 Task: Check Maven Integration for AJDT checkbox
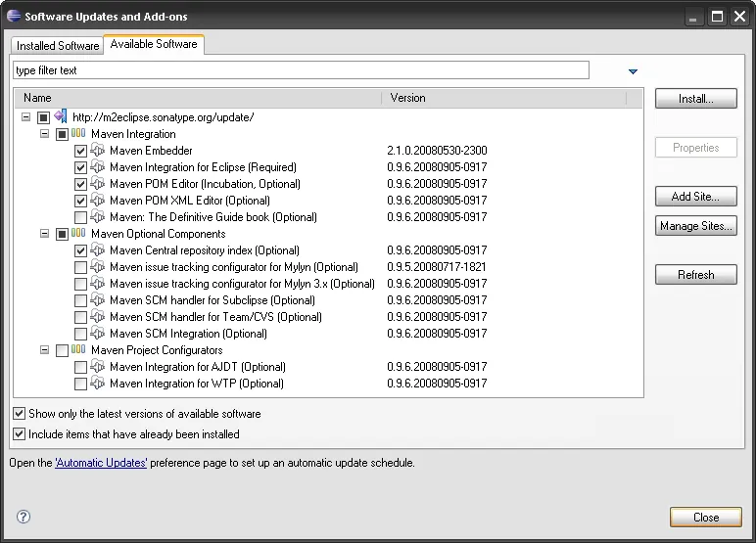pyautogui.click(x=80, y=367)
